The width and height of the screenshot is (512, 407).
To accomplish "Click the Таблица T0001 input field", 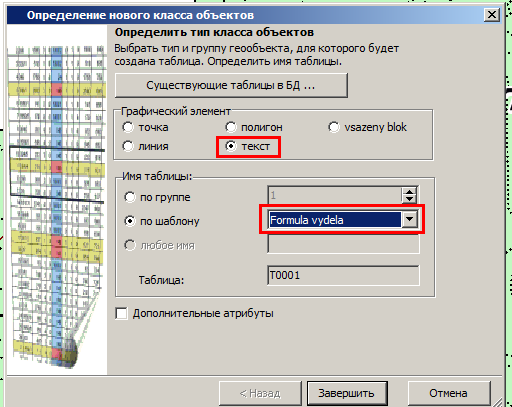I will [343, 275].
